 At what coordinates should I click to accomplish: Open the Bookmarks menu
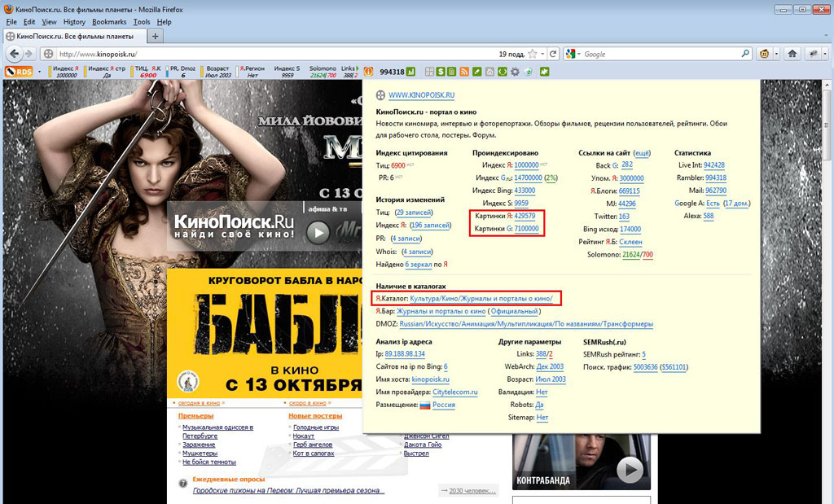(110, 22)
